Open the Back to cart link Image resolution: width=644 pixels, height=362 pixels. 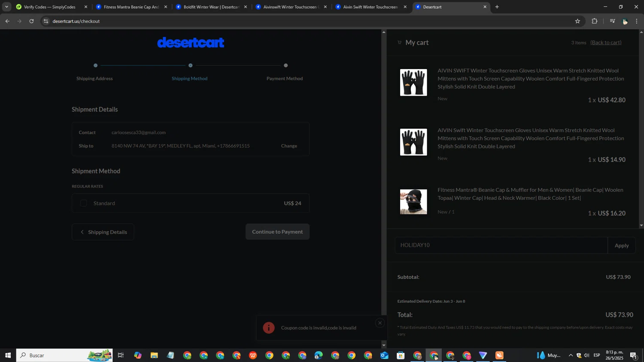pyautogui.click(x=606, y=42)
